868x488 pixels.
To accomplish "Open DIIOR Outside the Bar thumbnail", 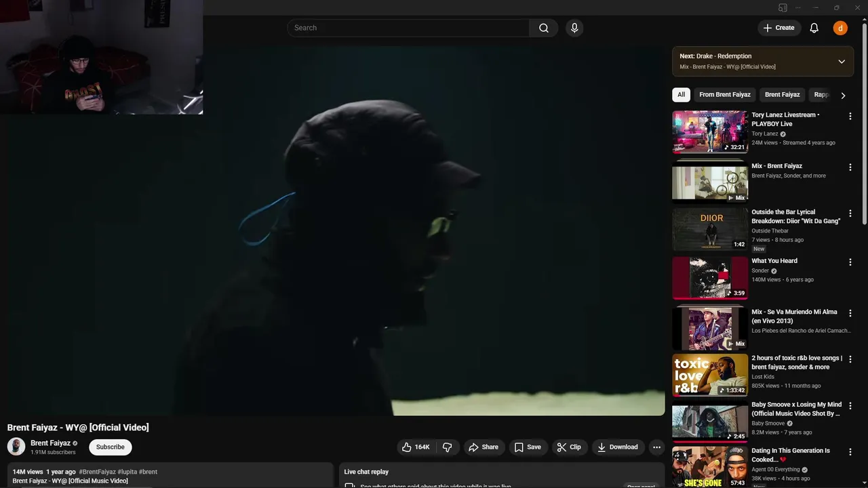I will pos(710,229).
